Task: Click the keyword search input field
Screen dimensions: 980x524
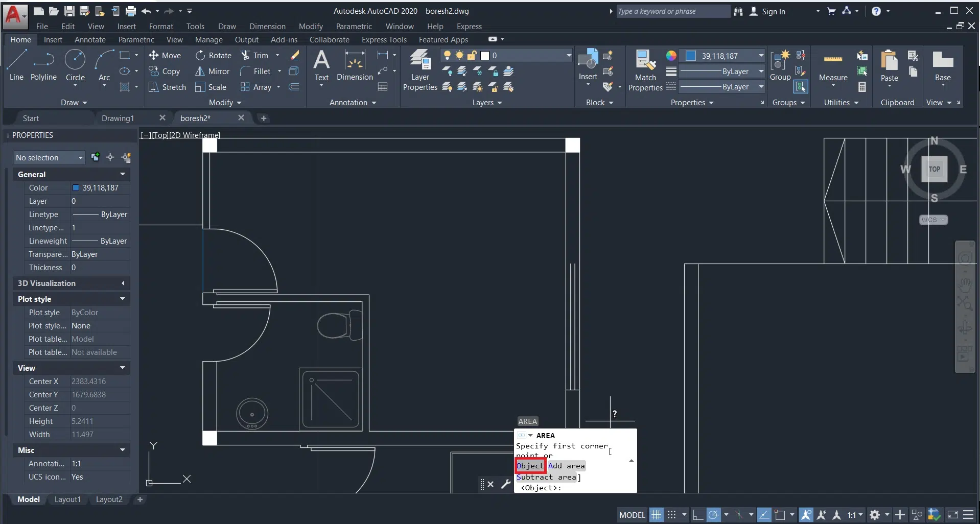Action: [672, 11]
